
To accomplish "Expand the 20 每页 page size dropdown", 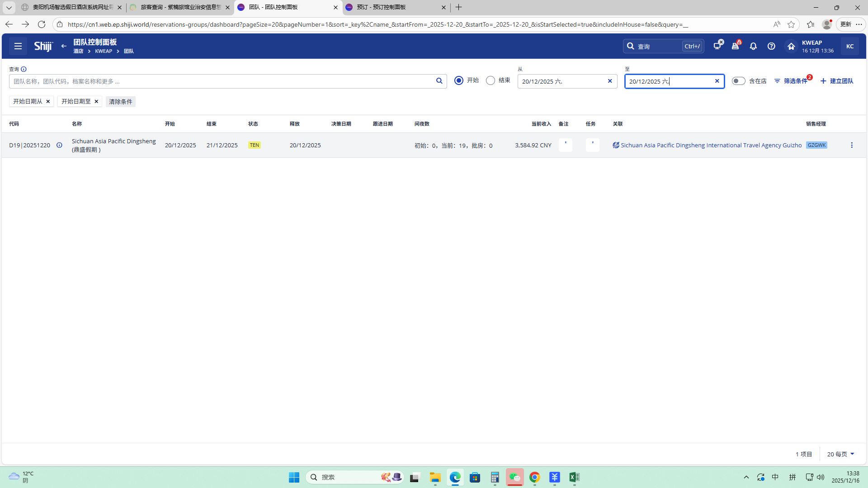I will click(x=840, y=454).
